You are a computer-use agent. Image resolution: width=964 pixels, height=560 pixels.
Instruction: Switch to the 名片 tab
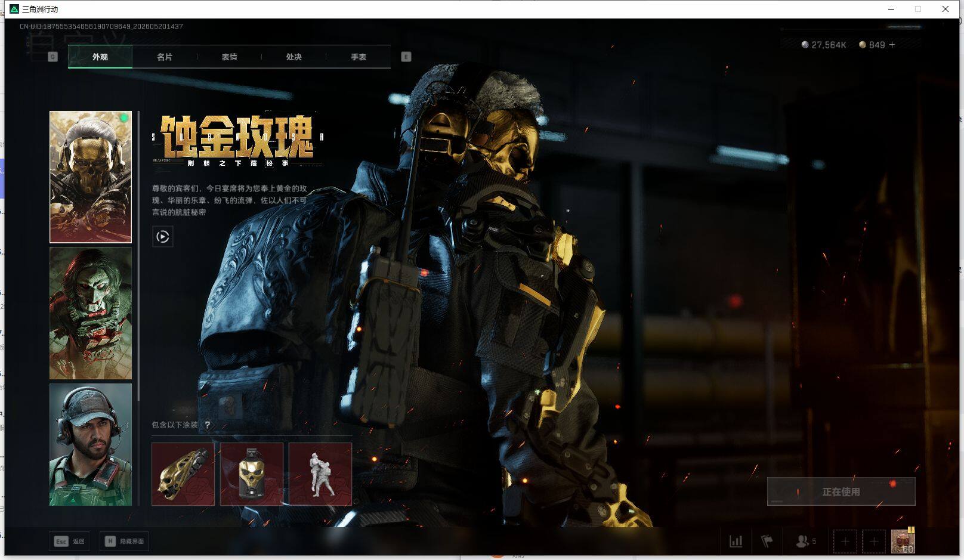[x=165, y=57]
